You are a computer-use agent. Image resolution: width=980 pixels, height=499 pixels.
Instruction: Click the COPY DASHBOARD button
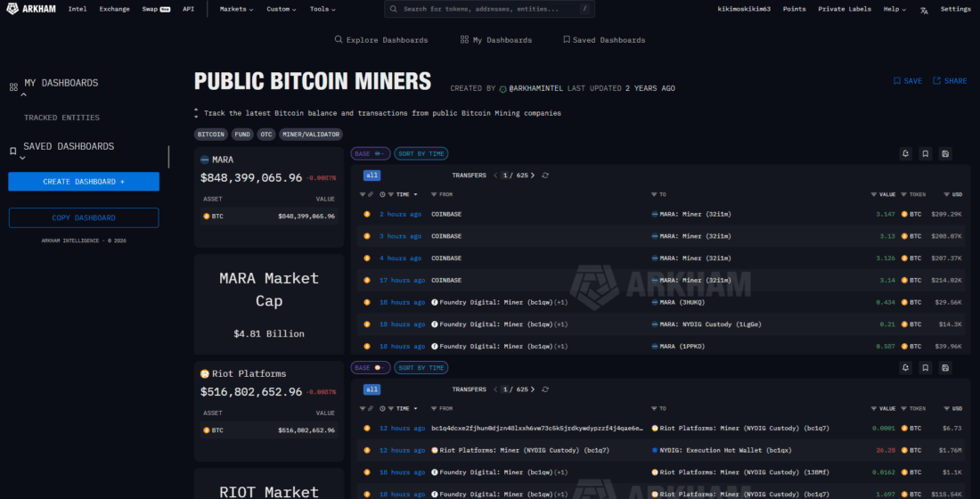[x=84, y=217]
